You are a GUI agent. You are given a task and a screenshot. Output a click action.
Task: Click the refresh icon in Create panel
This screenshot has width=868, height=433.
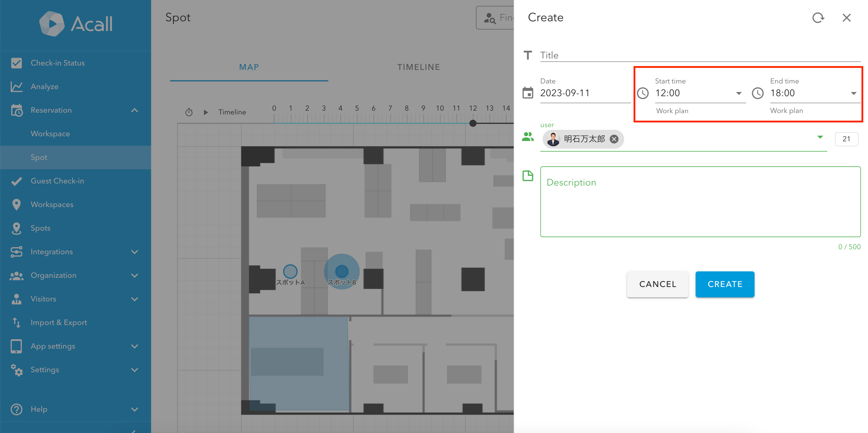818,17
